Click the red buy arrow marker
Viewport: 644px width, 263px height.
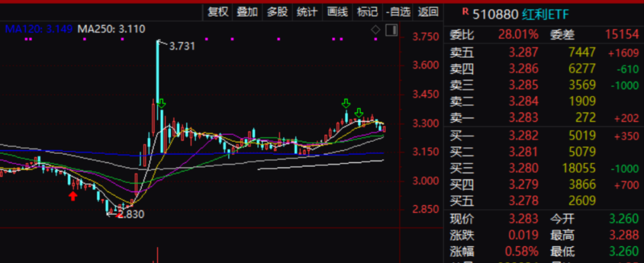73,196
